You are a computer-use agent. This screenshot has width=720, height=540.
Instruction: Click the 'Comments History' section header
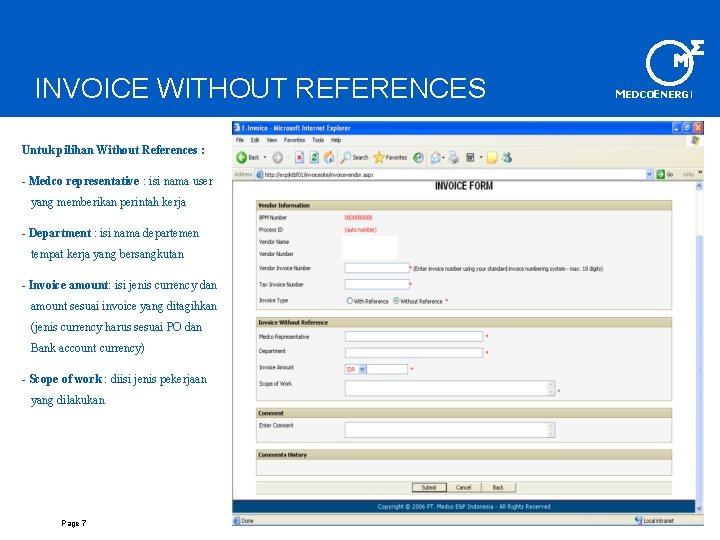pyautogui.click(x=464, y=455)
